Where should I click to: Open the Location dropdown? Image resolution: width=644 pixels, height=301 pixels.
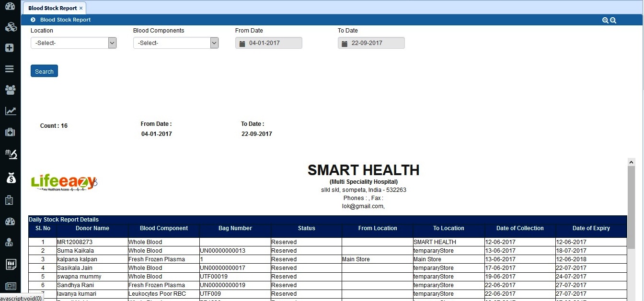73,43
